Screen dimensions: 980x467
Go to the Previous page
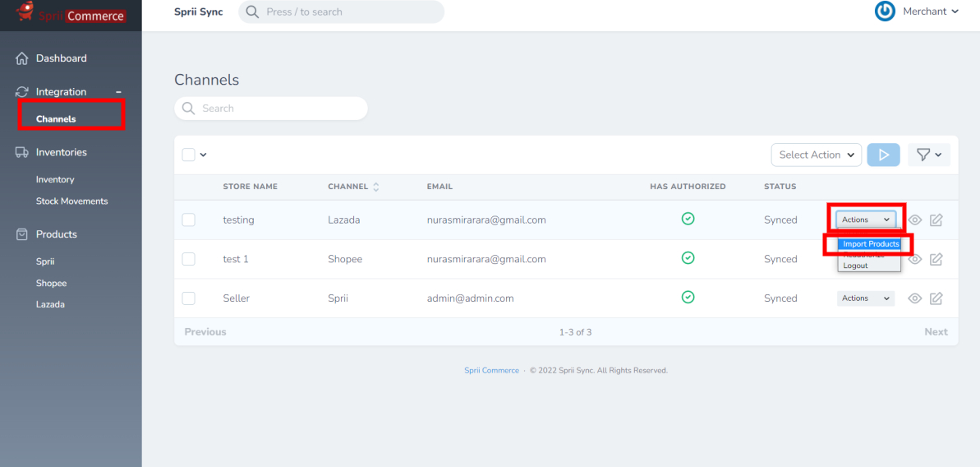pos(205,332)
